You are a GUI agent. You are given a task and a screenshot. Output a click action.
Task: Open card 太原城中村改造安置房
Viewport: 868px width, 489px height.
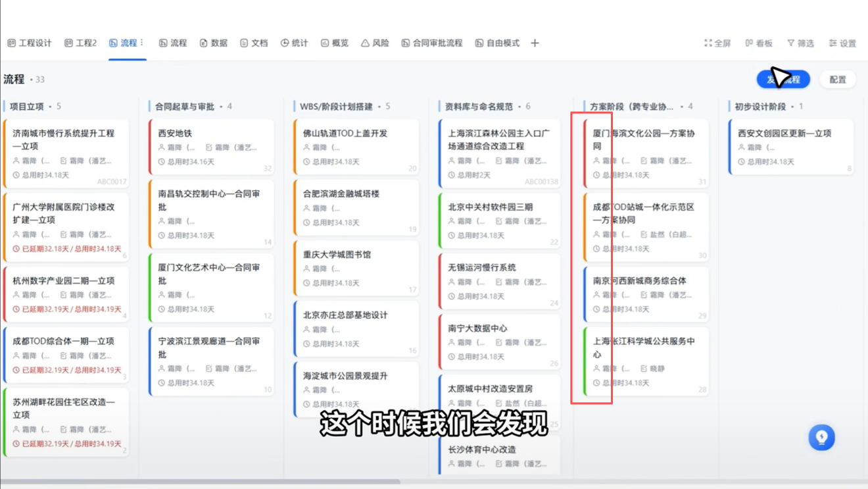click(500, 401)
